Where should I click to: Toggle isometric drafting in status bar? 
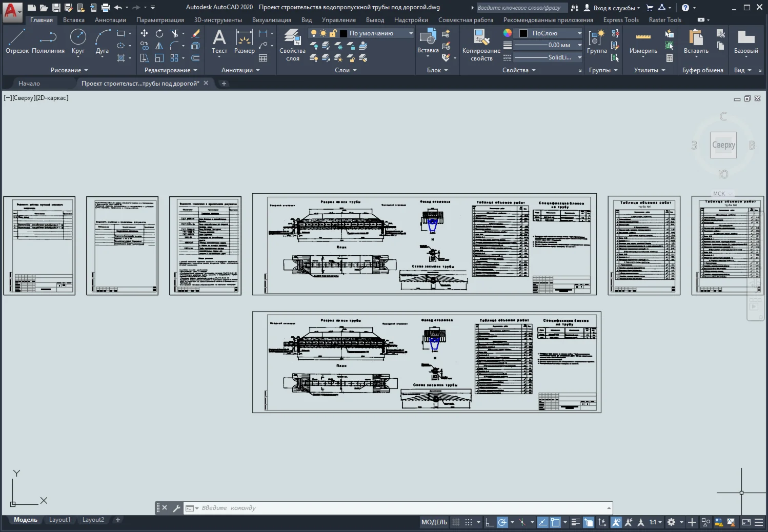(x=522, y=522)
